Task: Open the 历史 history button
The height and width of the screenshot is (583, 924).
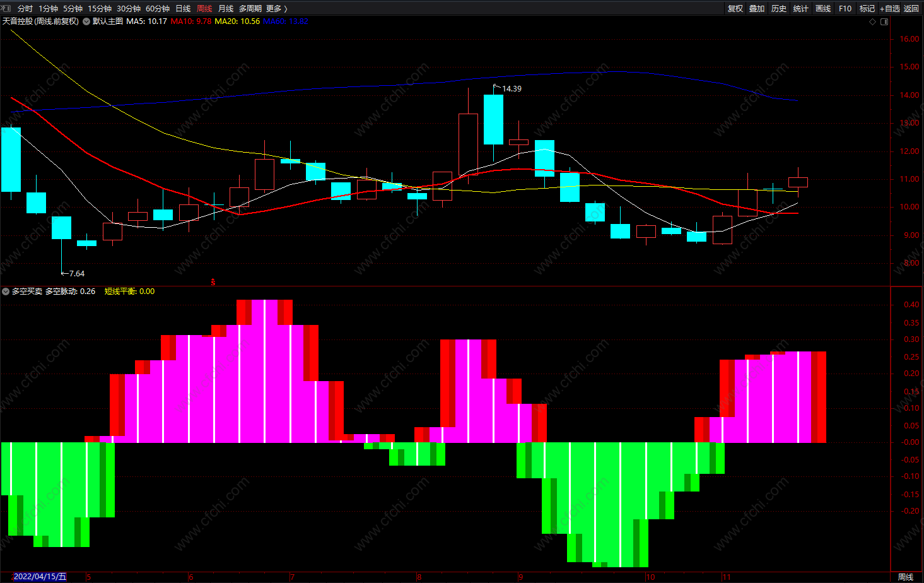Action: click(779, 8)
